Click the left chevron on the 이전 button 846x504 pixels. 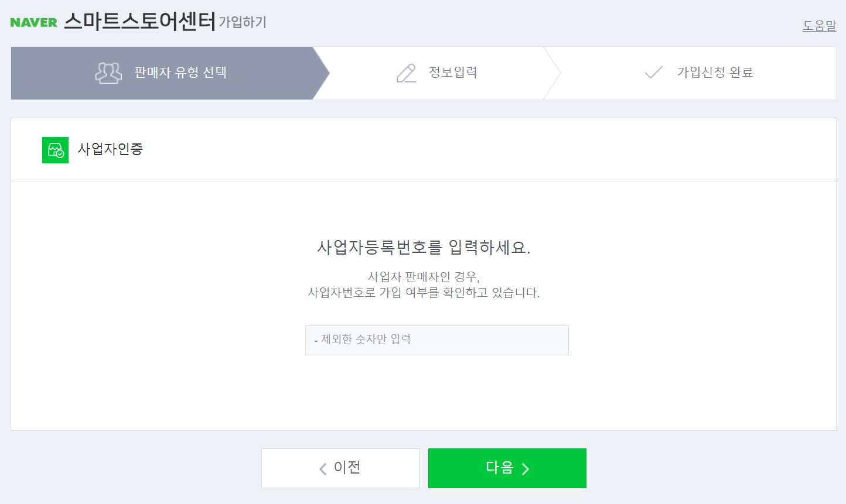[323, 468]
